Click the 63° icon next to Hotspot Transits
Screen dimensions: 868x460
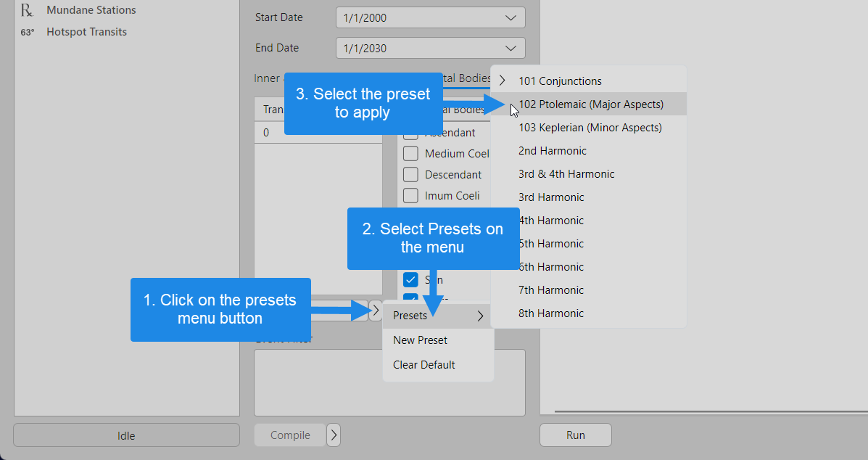pos(26,32)
